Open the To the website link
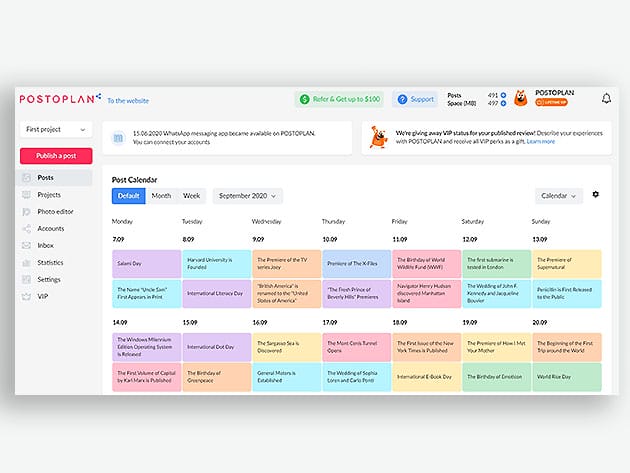The height and width of the screenshot is (473, 630). 128,100
